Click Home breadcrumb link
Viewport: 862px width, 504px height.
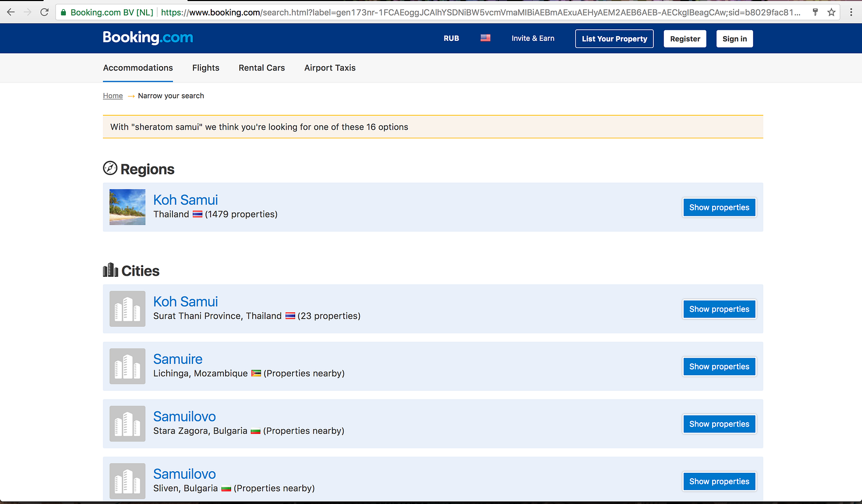[x=113, y=96]
